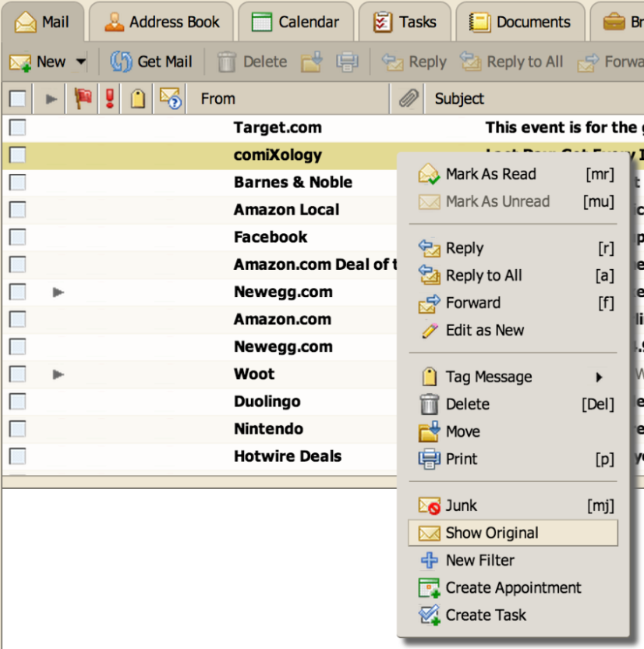Switch to the Calendar tab
This screenshot has width=644, height=649.
[295, 22]
